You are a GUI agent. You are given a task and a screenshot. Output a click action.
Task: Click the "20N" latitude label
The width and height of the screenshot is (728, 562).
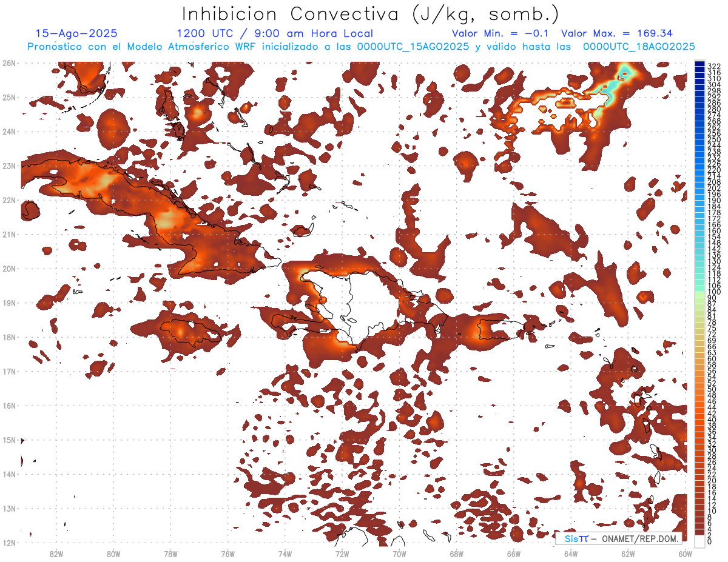[x=9, y=269]
